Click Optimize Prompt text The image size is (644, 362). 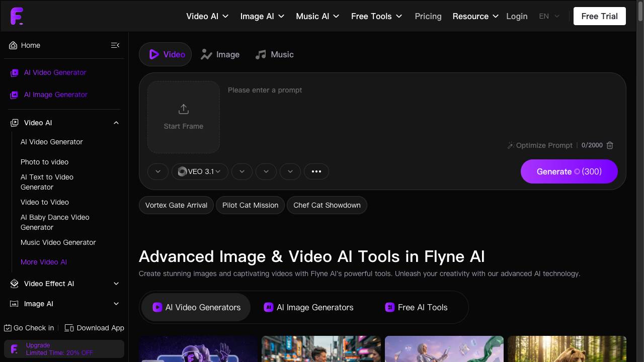(544, 145)
